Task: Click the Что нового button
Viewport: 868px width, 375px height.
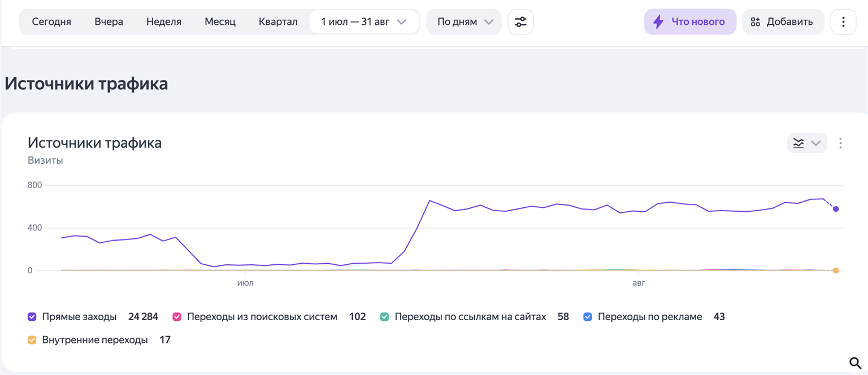Action: (x=690, y=22)
